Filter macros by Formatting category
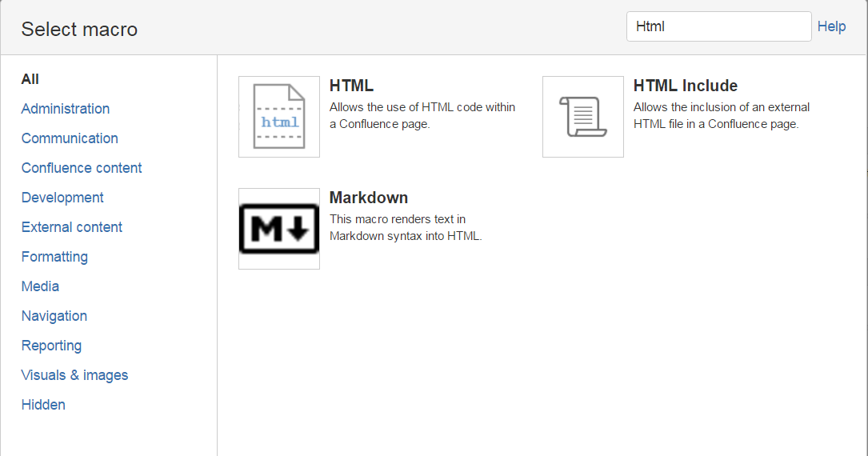 55,257
